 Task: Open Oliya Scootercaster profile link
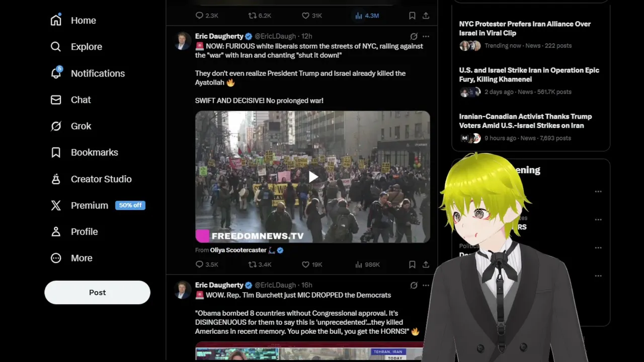click(x=238, y=250)
